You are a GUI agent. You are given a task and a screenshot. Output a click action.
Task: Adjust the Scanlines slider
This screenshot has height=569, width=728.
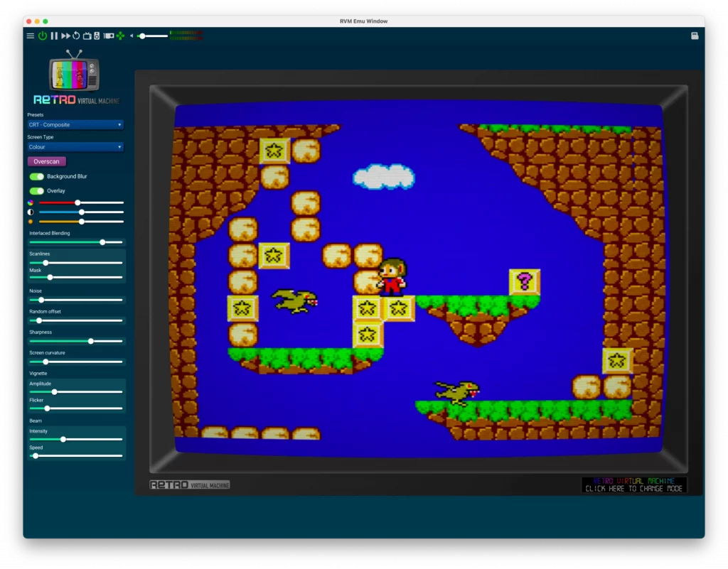coord(75,263)
